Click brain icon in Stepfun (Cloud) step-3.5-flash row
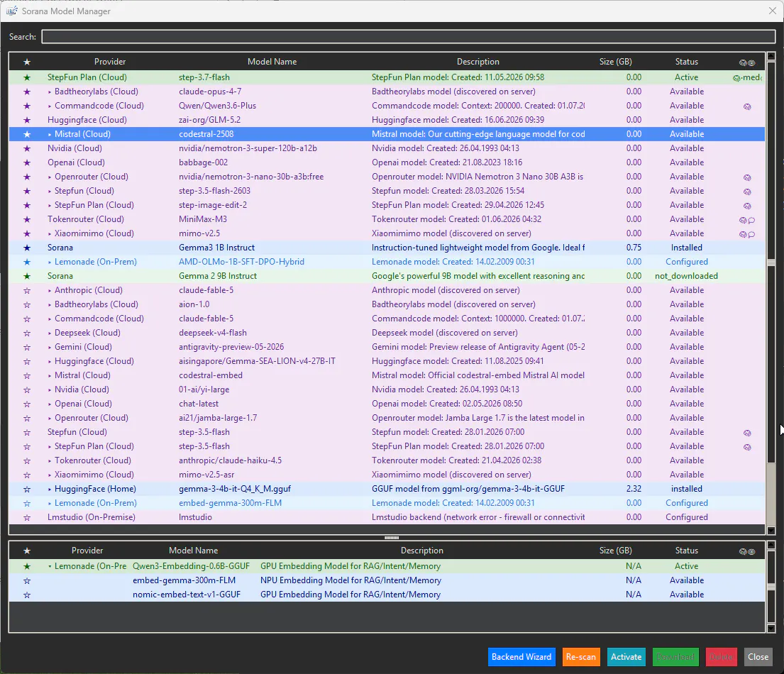 (x=747, y=433)
